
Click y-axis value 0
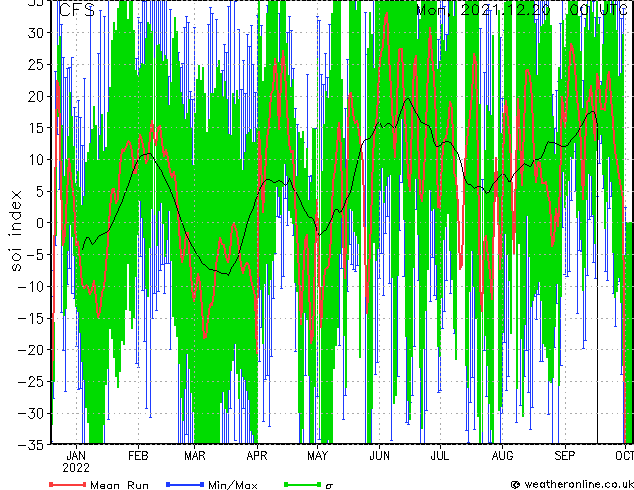point(40,223)
